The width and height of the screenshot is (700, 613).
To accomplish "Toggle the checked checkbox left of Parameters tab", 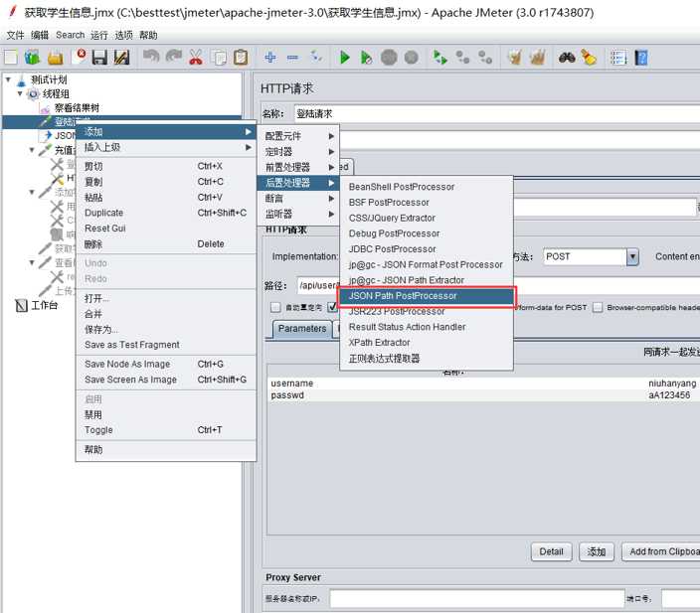I will pos(332,307).
